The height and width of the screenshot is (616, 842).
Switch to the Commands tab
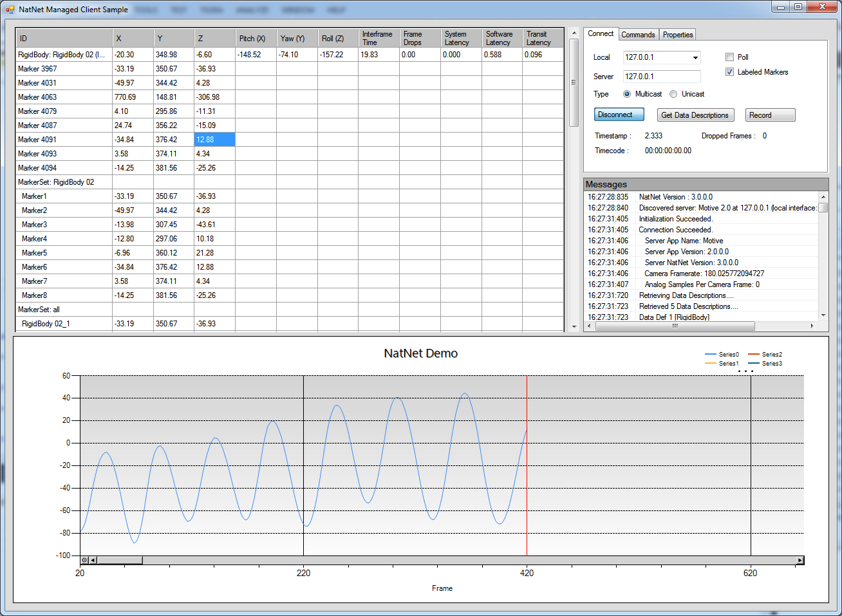coord(638,35)
